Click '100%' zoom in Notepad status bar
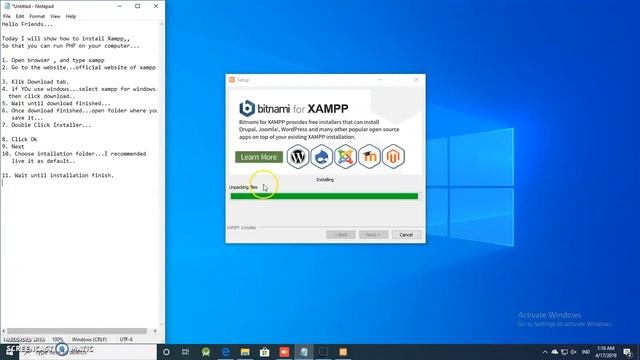The width and height of the screenshot is (640, 360). click(x=58, y=339)
